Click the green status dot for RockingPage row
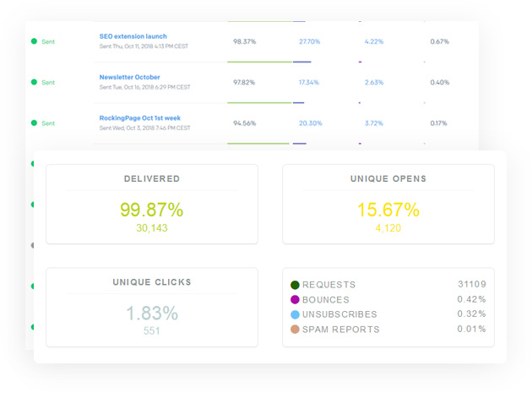 coord(34,123)
